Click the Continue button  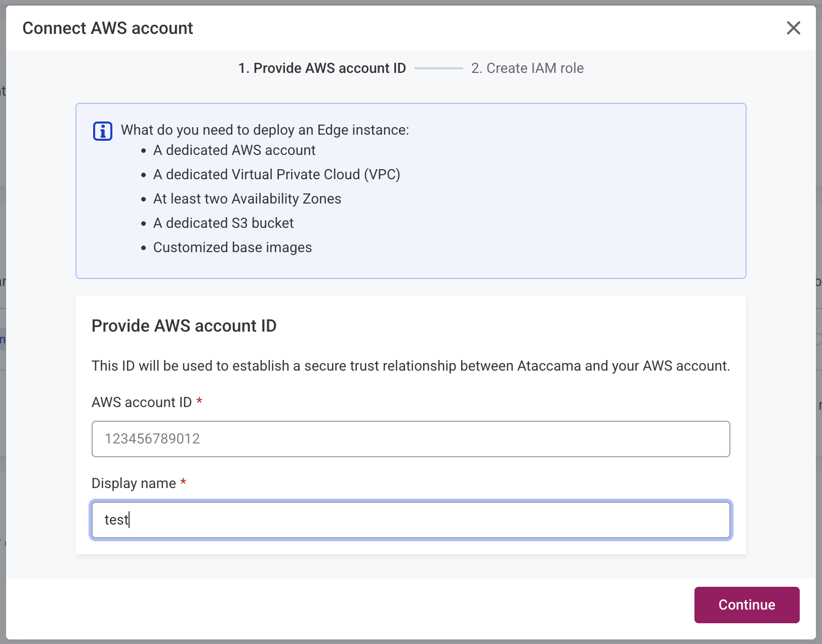(747, 605)
